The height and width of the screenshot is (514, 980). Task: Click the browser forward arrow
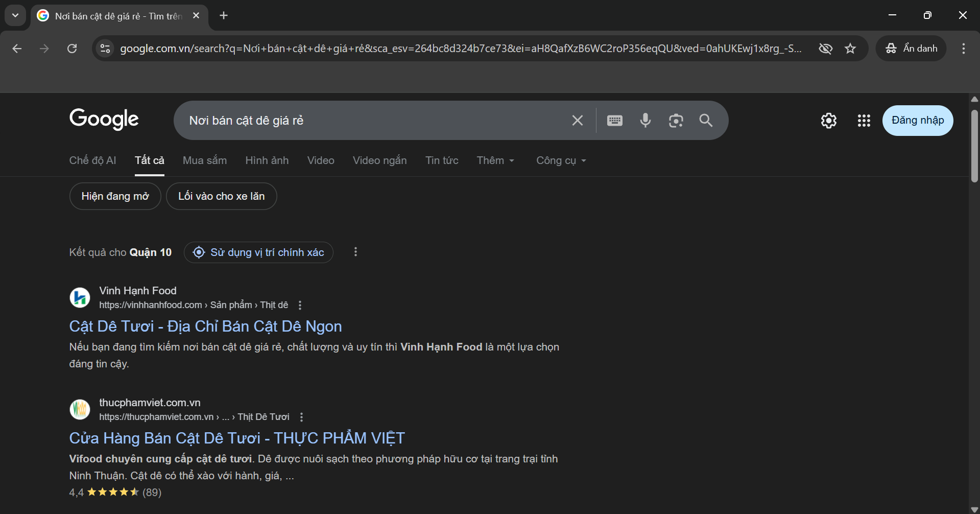(x=44, y=49)
